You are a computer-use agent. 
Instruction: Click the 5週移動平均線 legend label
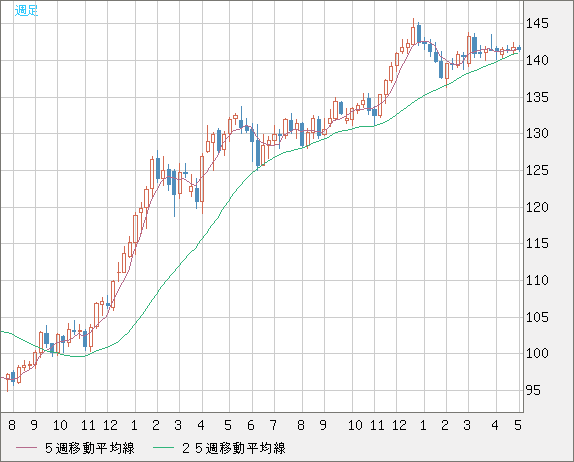coord(90,448)
